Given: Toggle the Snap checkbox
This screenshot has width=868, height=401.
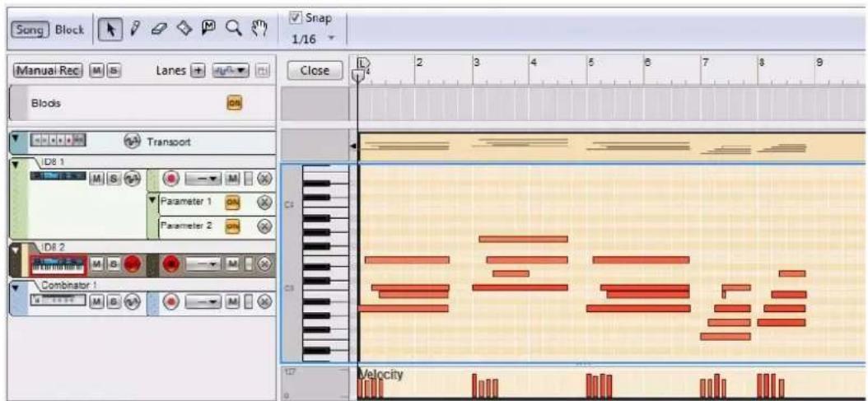Looking at the screenshot, I should tap(294, 17).
